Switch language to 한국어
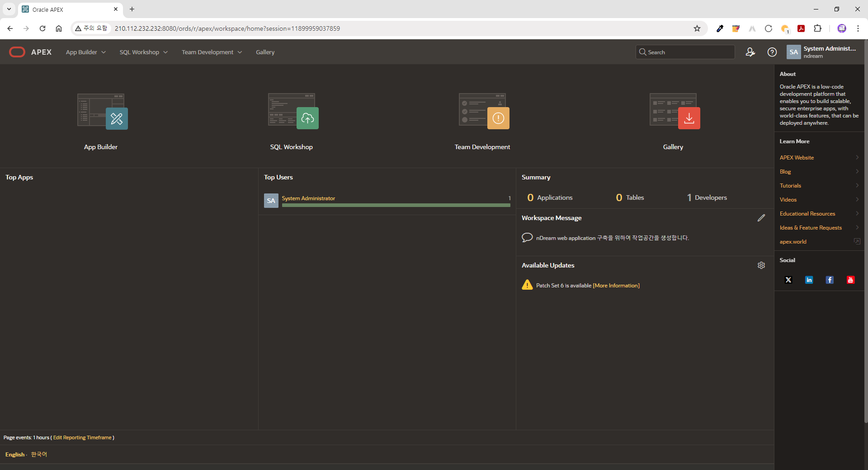The height and width of the screenshot is (470, 868). pos(39,454)
